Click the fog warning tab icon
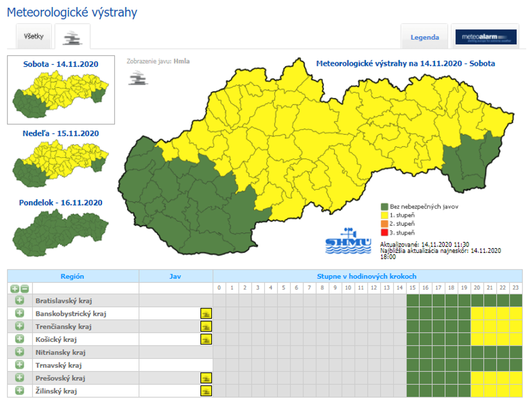Viewport: 532px width, 402px height. pyautogui.click(x=72, y=37)
